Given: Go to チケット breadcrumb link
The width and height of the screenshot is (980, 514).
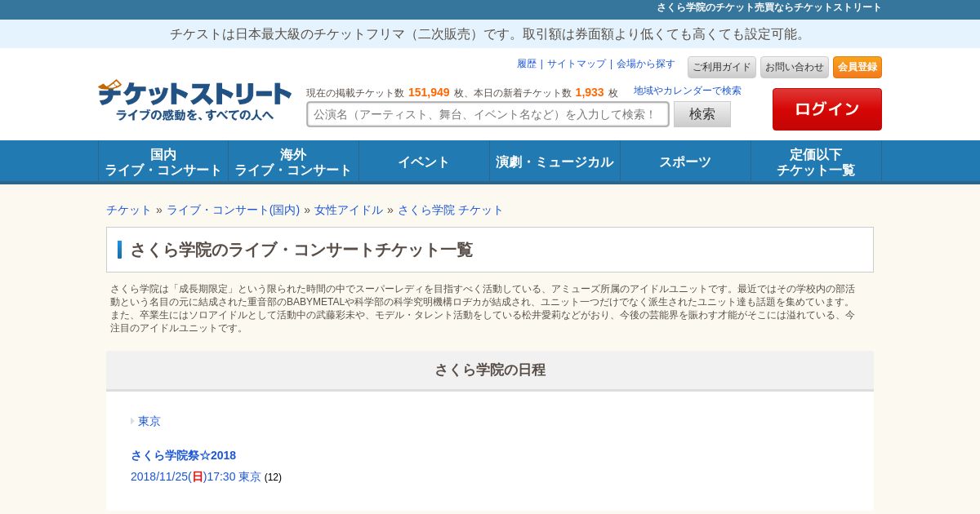Looking at the screenshot, I should pyautogui.click(x=129, y=210).
